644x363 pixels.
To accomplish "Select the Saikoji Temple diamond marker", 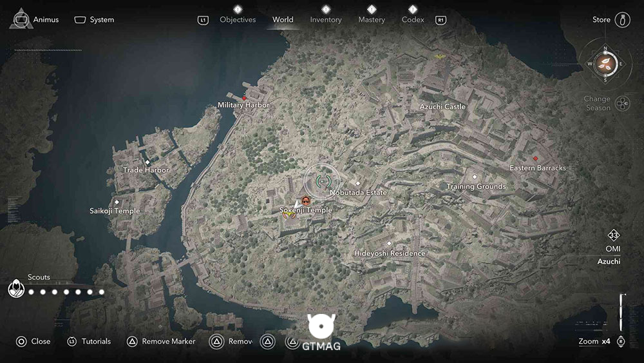I will coord(117,202).
